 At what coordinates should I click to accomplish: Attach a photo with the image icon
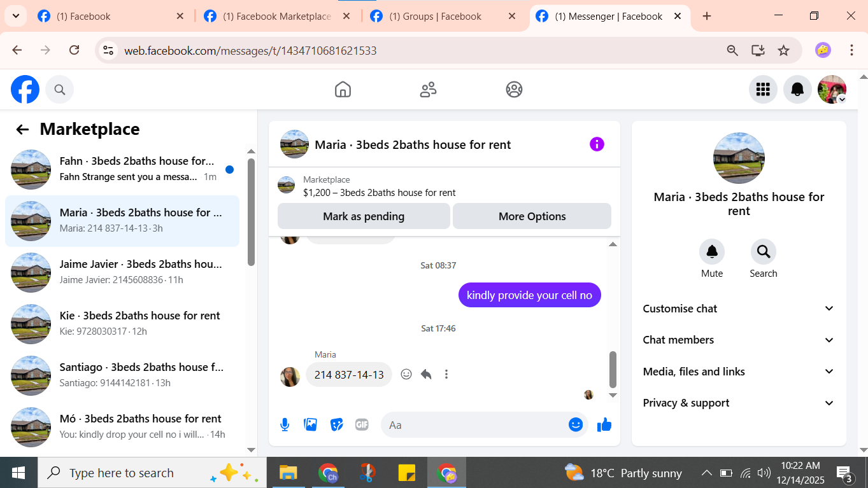pyautogui.click(x=311, y=424)
